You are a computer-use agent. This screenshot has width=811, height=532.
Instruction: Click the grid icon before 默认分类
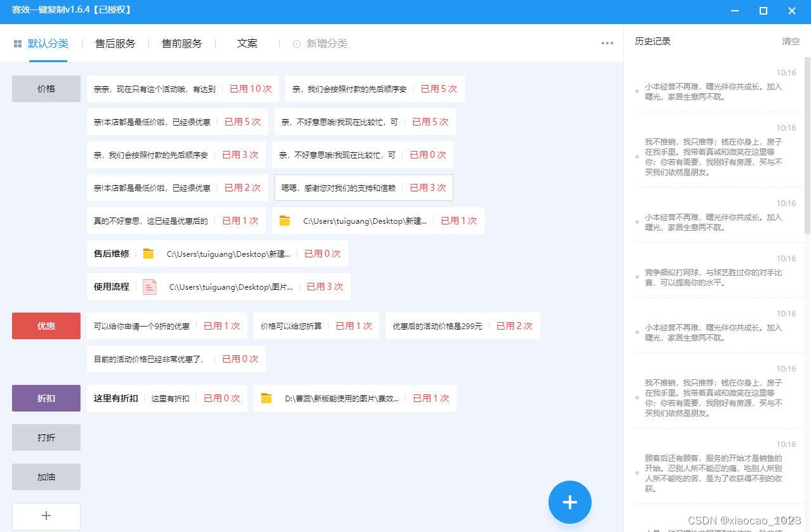click(17, 43)
